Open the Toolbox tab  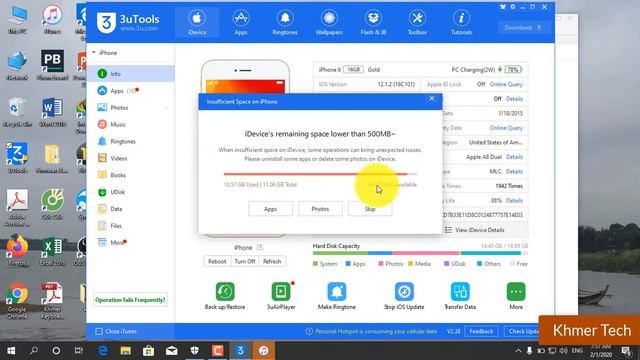pyautogui.click(x=417, y=22)
